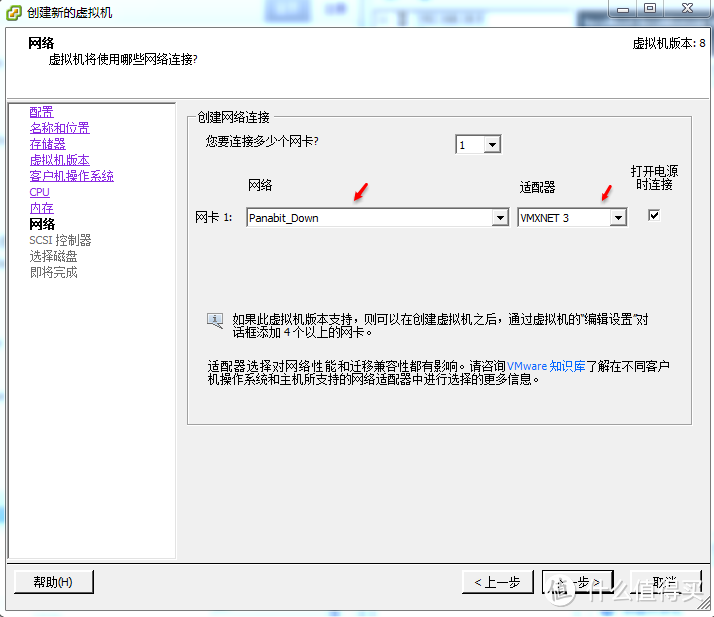
Task: Expand the Panabit_Down network dropdown arrow
Action: pos(500,218)
